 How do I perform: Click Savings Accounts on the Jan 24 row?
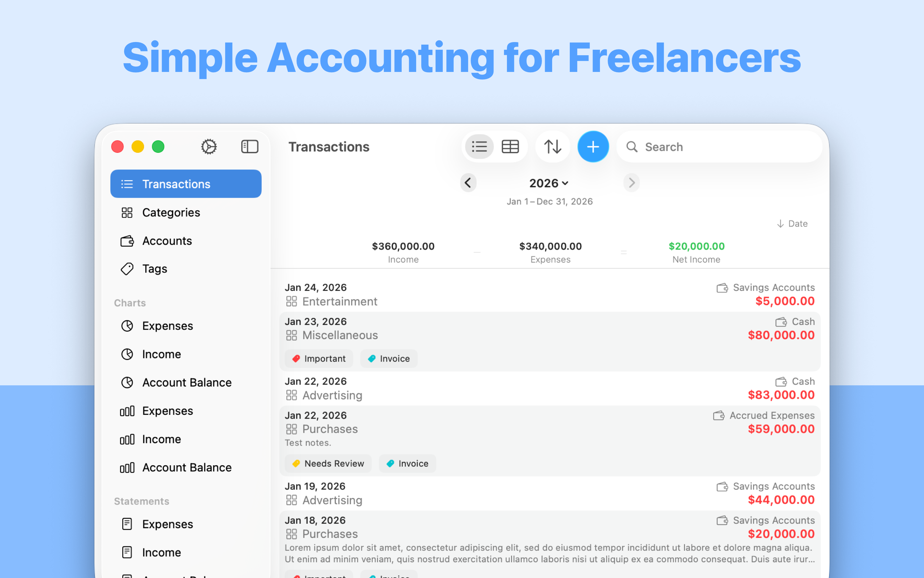tap(774, 287)
